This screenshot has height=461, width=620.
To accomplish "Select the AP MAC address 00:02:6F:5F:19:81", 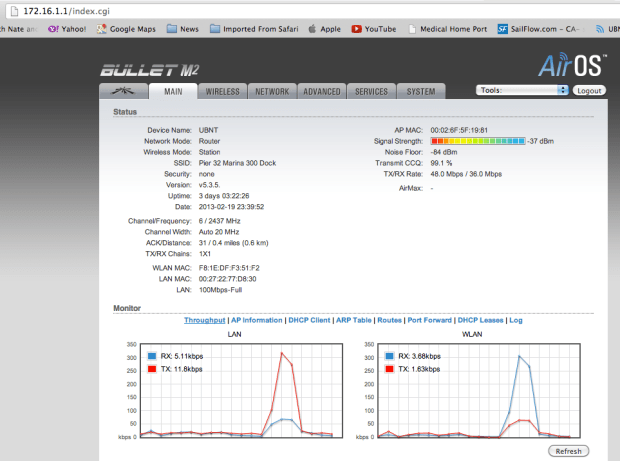I will (x=459, y=130).
